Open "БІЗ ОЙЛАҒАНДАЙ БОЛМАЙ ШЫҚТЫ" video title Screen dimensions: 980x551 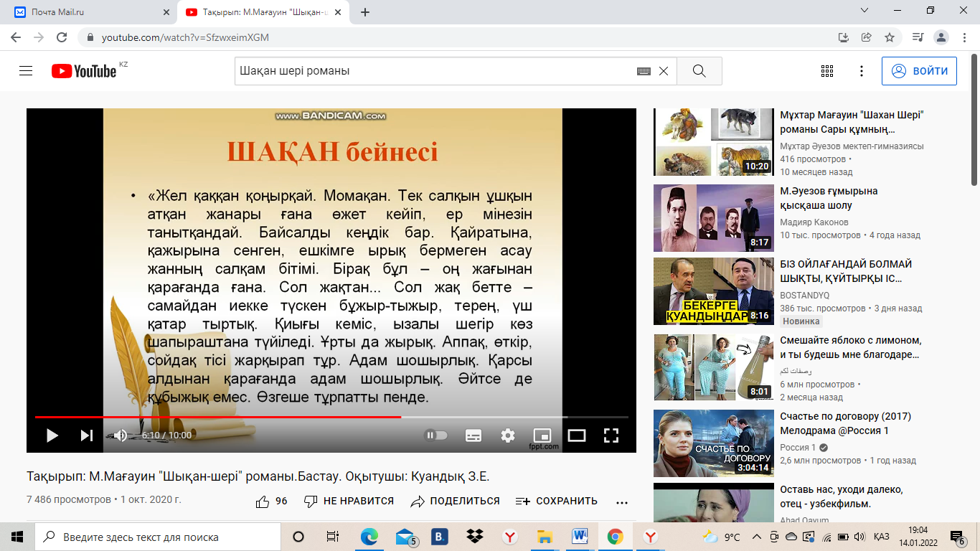[847, 271]
